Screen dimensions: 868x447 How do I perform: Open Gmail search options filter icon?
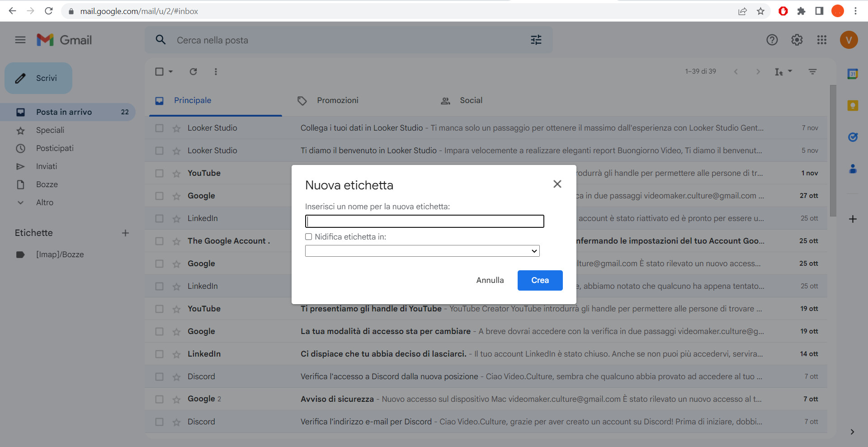(x=536, y=40)
